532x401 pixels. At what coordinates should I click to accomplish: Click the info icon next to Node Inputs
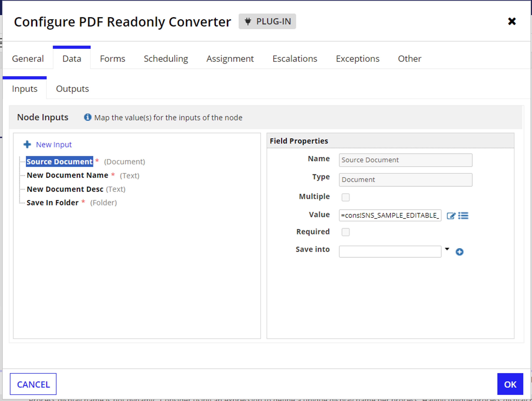pos(88,117)
